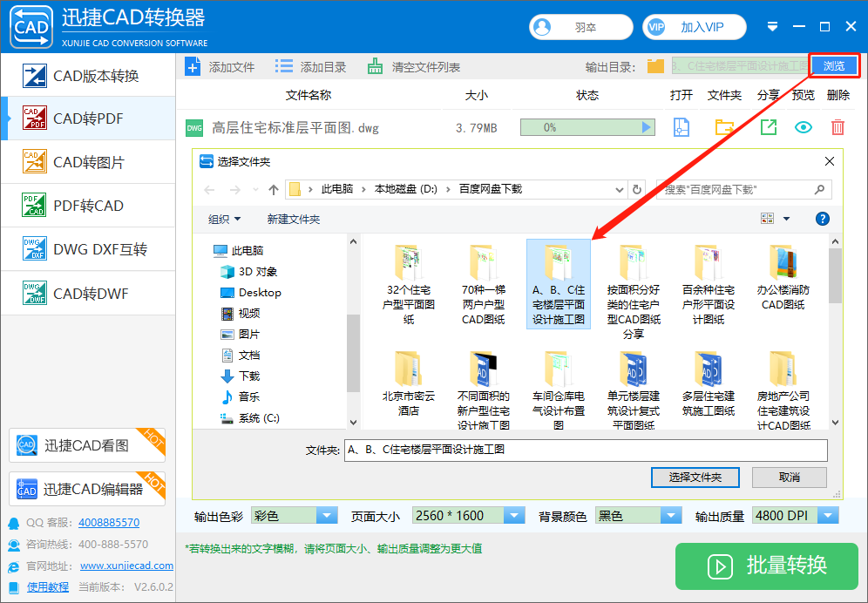Choose DWG DXF互转 from sidebar
868x603 pixels.
coord(89,249)
